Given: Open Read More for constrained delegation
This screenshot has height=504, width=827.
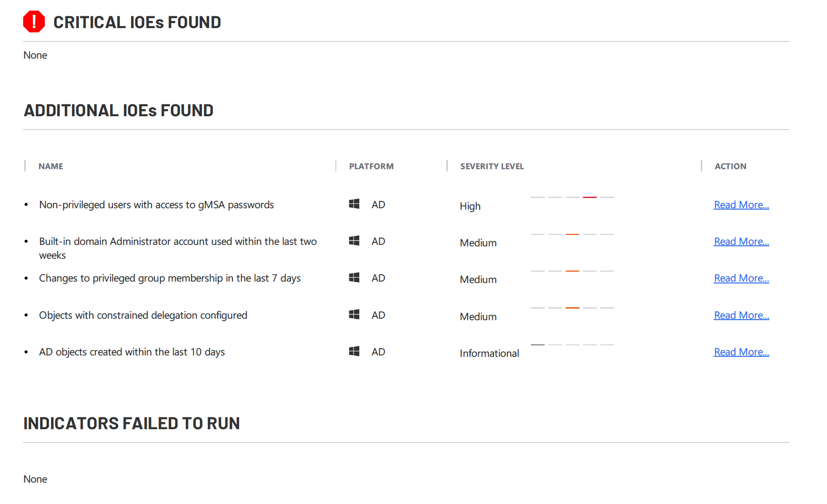Looking at the screenshot, I should [x=741, y=315].
